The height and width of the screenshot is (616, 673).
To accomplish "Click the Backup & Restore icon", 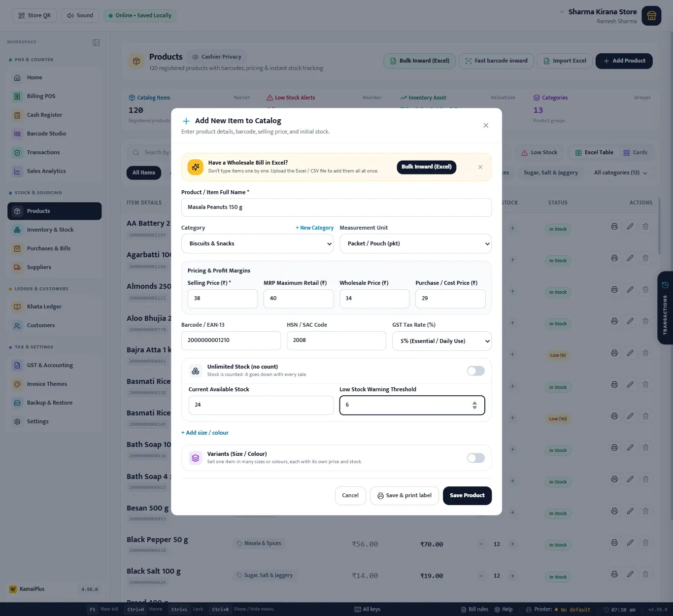I will 17,403.
